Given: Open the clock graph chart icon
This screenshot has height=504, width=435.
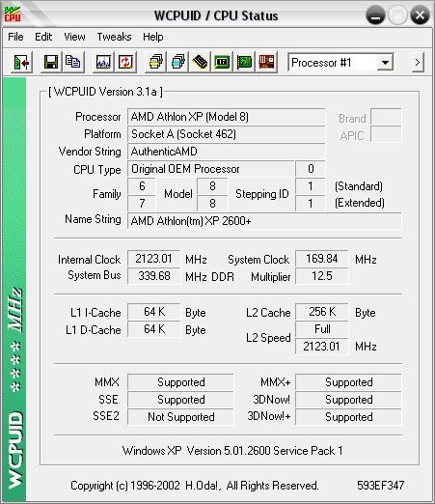Looking at the screenshot, I should [103, 62].
